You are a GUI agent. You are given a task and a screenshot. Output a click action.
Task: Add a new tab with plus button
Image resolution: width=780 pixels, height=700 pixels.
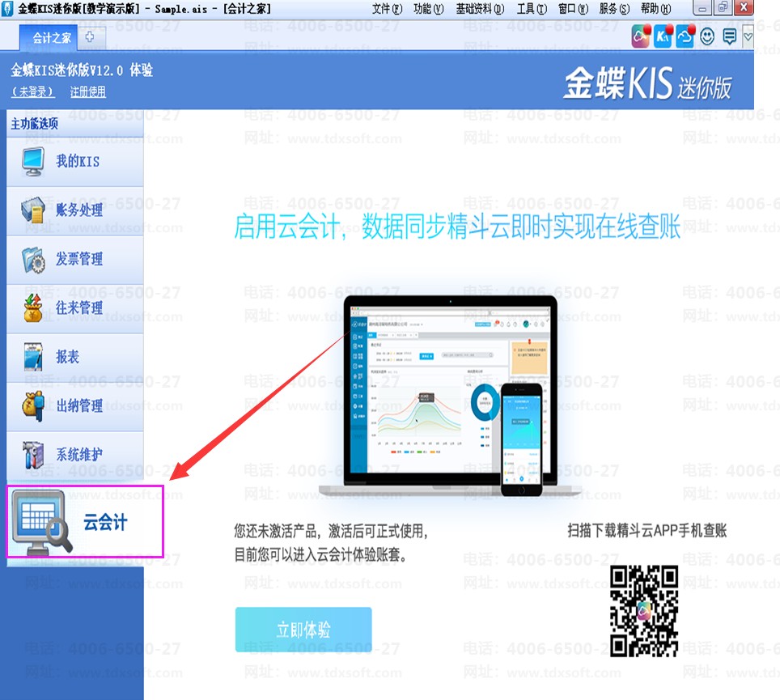(x=89, y=37)
